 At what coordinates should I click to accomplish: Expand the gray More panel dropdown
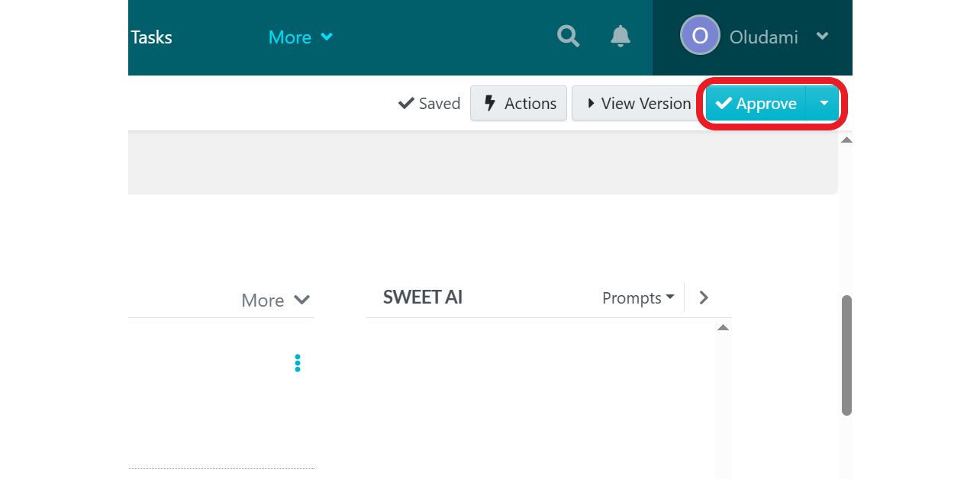(x=276, y=300)
